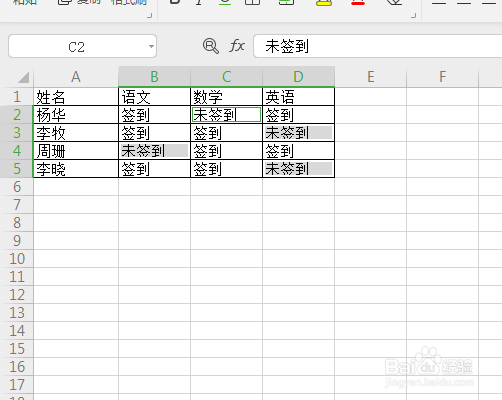Select column B header
Screen dimensions: 502x400
tap(154, 77)
